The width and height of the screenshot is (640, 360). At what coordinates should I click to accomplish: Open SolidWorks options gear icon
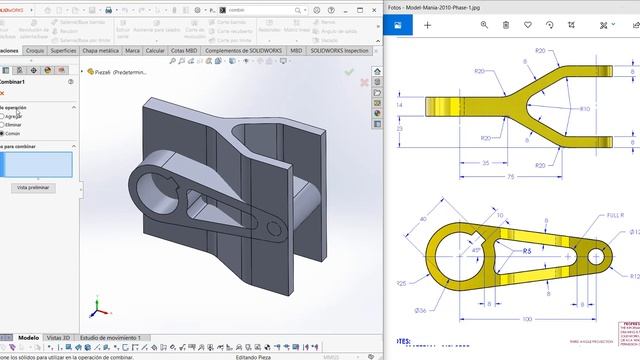click(198, 10)
